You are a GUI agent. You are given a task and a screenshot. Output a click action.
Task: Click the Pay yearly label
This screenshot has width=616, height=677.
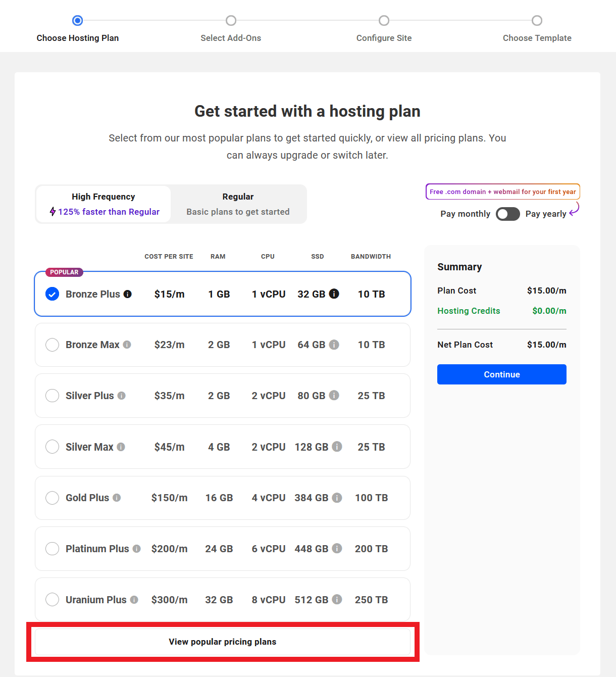[x=546, y=214]
